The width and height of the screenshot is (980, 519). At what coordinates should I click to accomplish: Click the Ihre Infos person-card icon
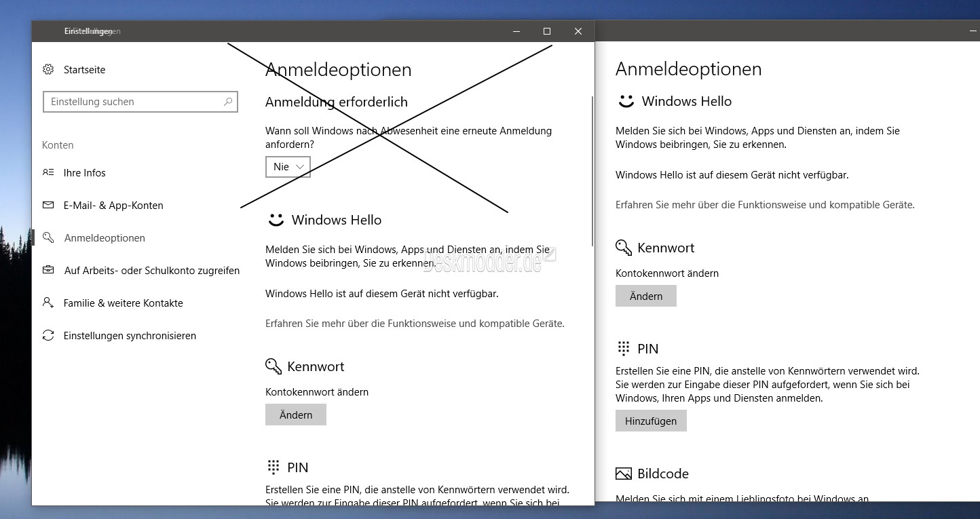pos(48,172)
